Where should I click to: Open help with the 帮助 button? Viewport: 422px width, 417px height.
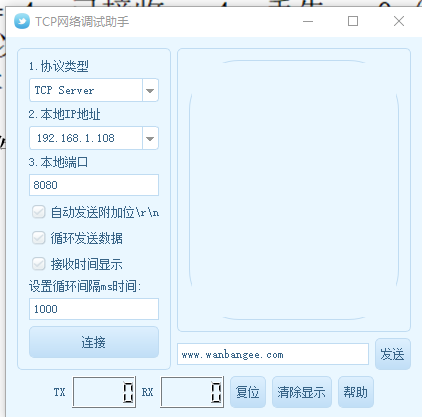tap(356, 392)
